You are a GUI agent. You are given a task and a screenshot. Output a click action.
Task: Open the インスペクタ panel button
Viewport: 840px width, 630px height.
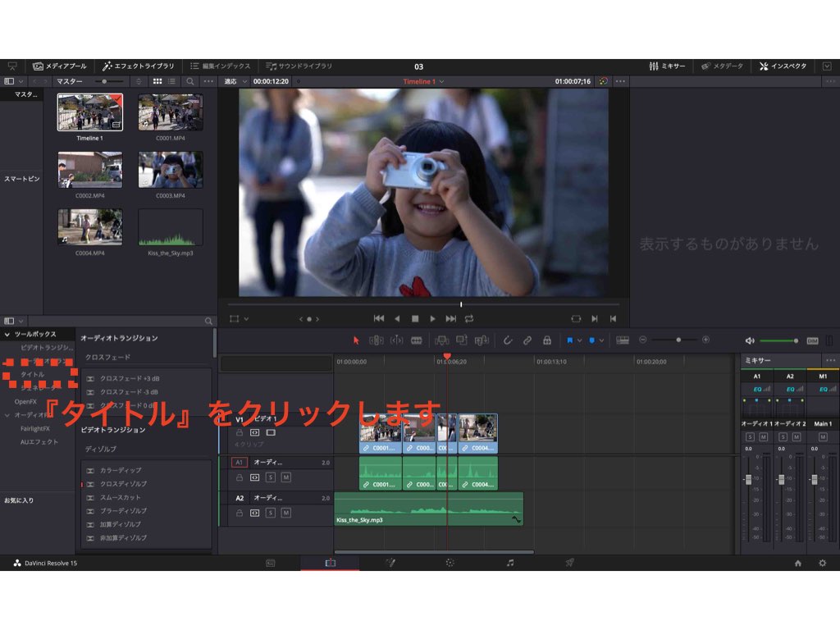(783, 66)
